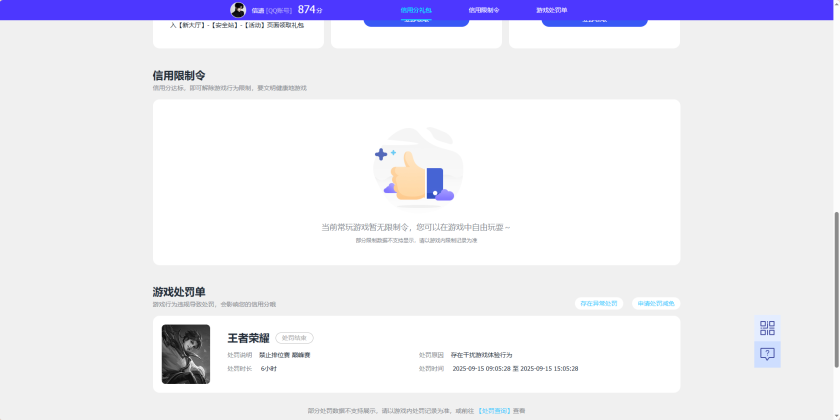Click the 当前常玩游戏暂无限制令 message text
The width and height of the screenshot is (840, 420).
coord(416,227)
